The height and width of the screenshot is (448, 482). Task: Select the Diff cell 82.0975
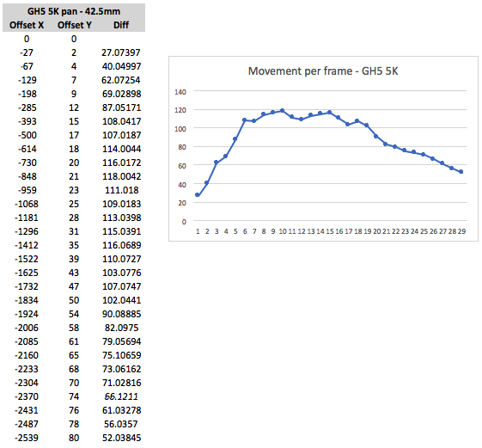pyautogui.click(x=121, y=328)
